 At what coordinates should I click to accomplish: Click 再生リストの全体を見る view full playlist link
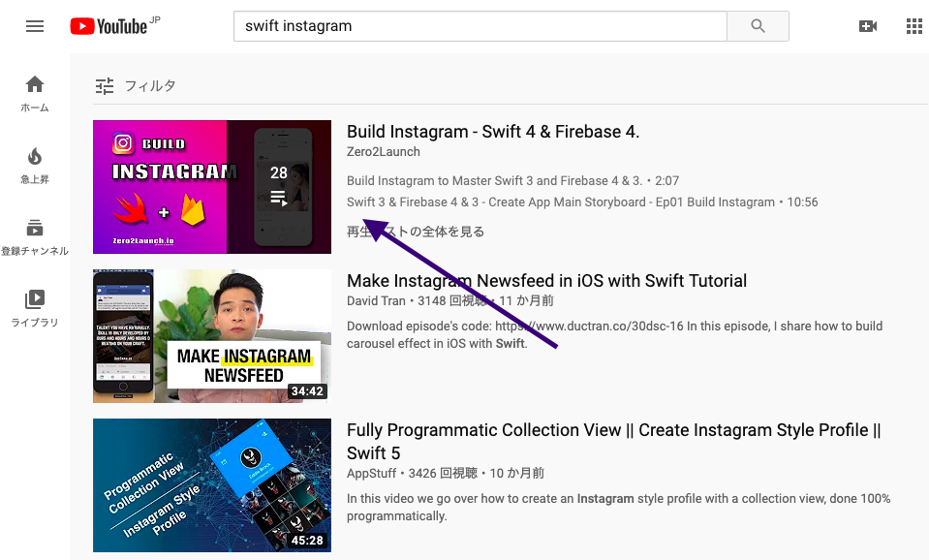(x=416, y=232)
